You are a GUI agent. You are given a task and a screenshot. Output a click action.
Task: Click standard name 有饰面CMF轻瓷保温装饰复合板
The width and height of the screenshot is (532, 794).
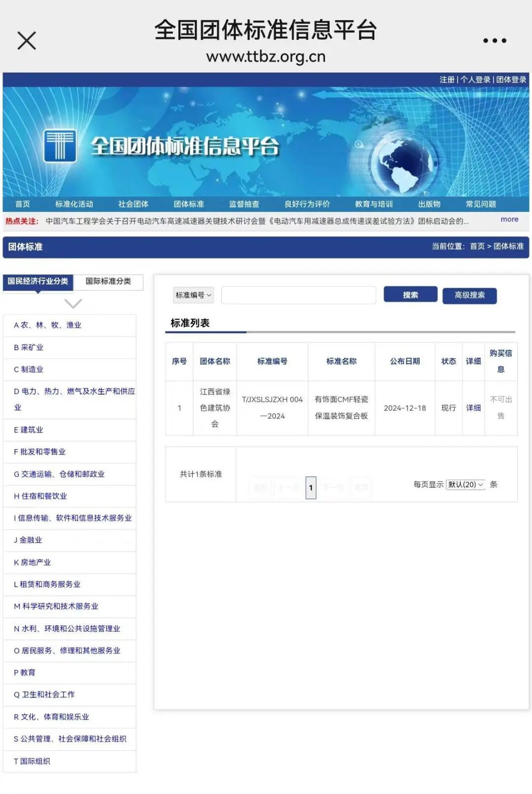tap(341, 408)
